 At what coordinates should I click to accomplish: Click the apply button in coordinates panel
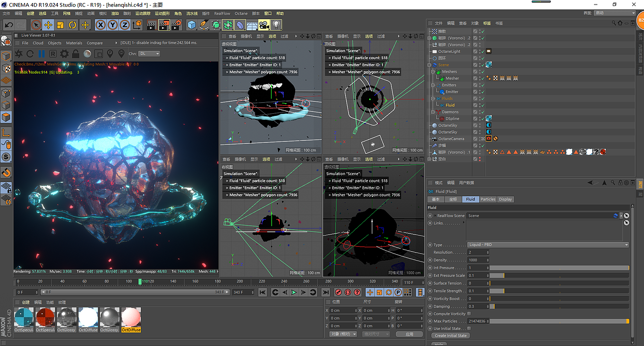(410, 334)
